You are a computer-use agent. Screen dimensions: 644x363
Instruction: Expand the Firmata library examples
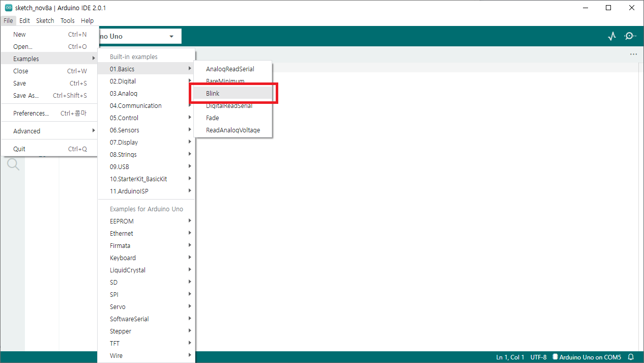pyautogui.click(x=146, y=246)
